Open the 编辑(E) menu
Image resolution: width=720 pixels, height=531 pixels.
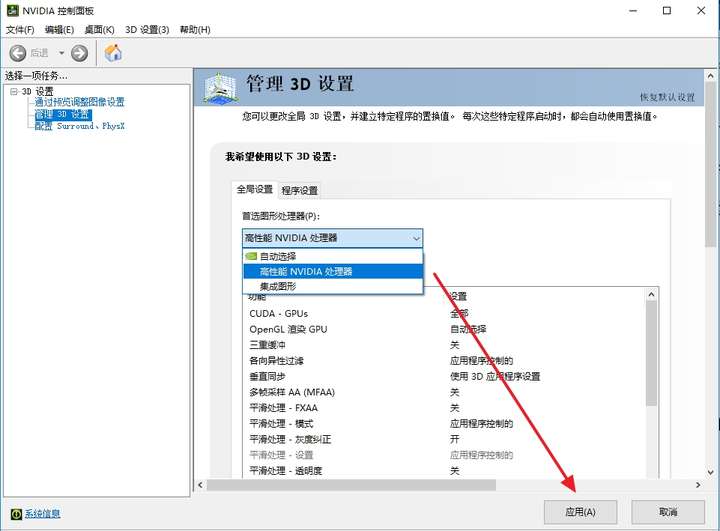coord(59,30)
